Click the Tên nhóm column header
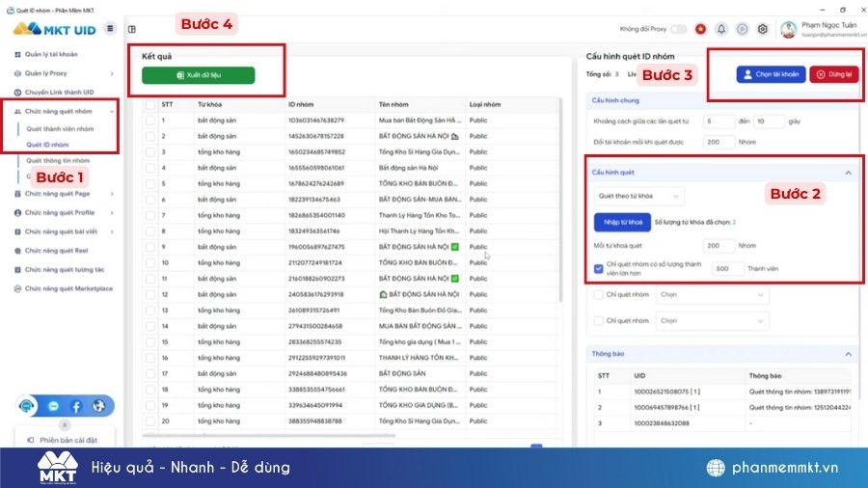This screenshot has width=868, height=488. point(393,104)
